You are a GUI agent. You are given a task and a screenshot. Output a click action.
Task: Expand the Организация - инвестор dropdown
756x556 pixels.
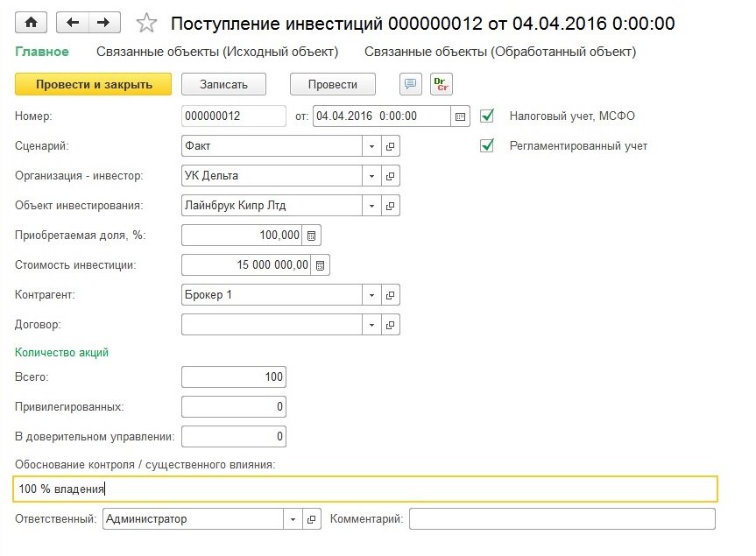click(x=371, y=176)
